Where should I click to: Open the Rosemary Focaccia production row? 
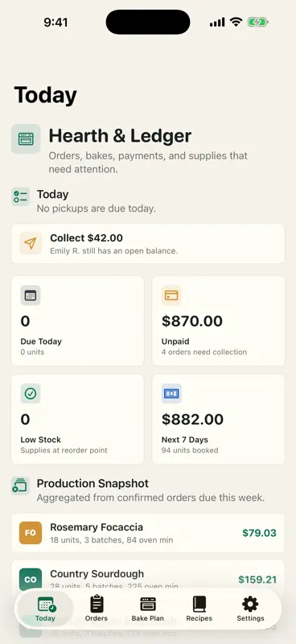click(x=148, y=533)
